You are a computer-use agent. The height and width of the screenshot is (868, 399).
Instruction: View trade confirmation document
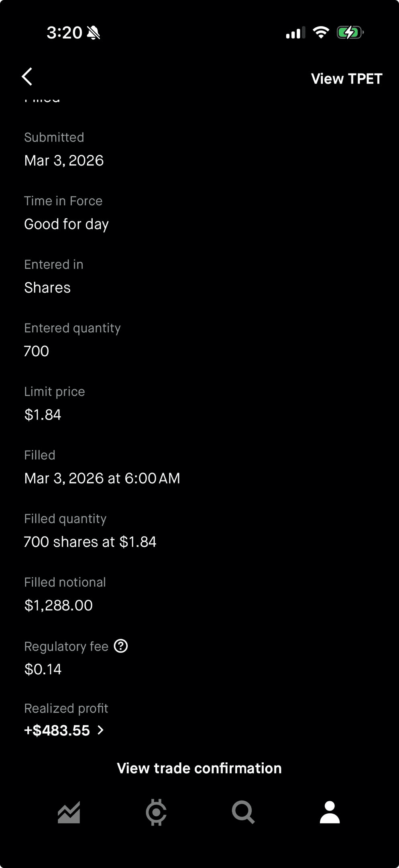199,768
